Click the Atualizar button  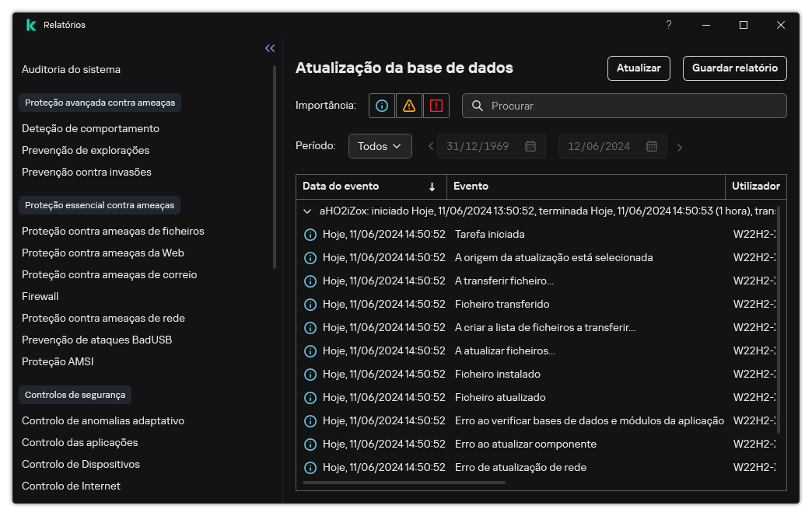click(638, 68)
